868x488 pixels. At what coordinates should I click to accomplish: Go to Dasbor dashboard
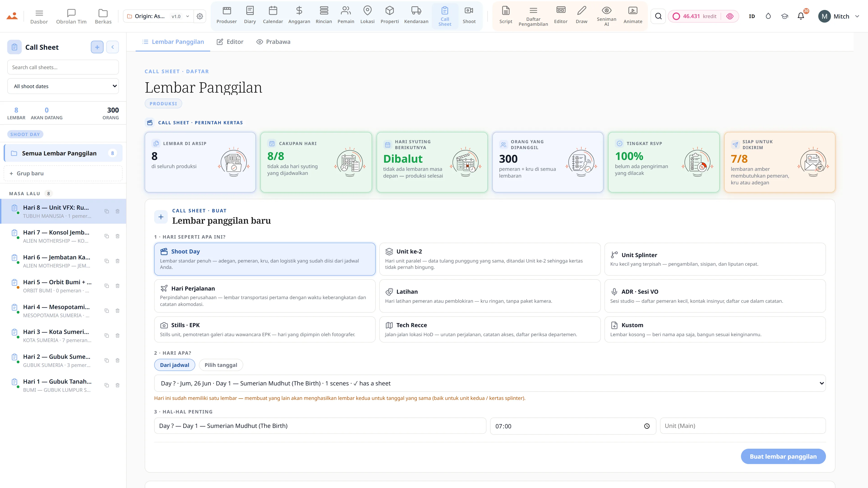[x=39, y=16]
